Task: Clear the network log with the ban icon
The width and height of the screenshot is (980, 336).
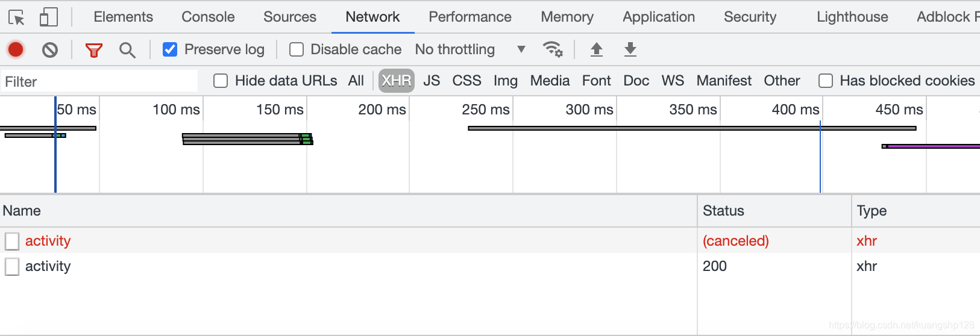Action: pyautogui.click(x=50, y=49)
